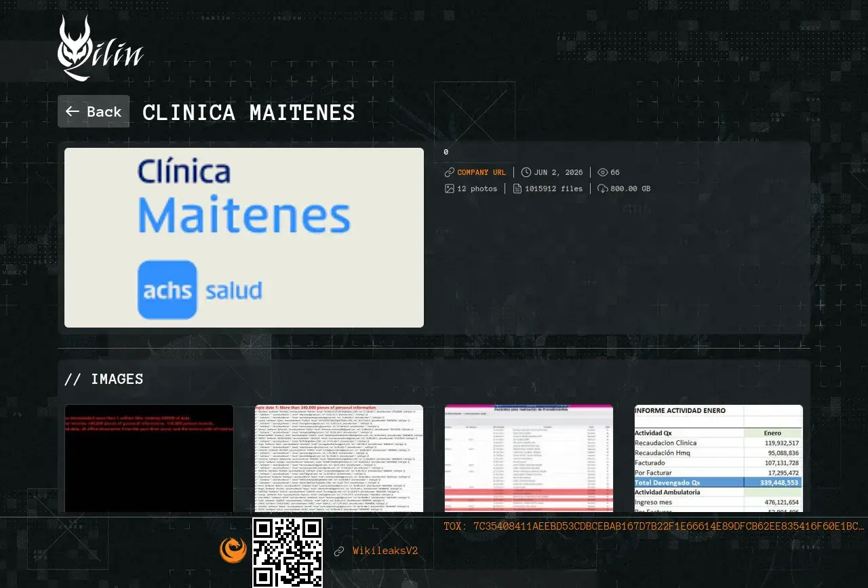Click the // IMAGES section heading

(x=104, y=379)
